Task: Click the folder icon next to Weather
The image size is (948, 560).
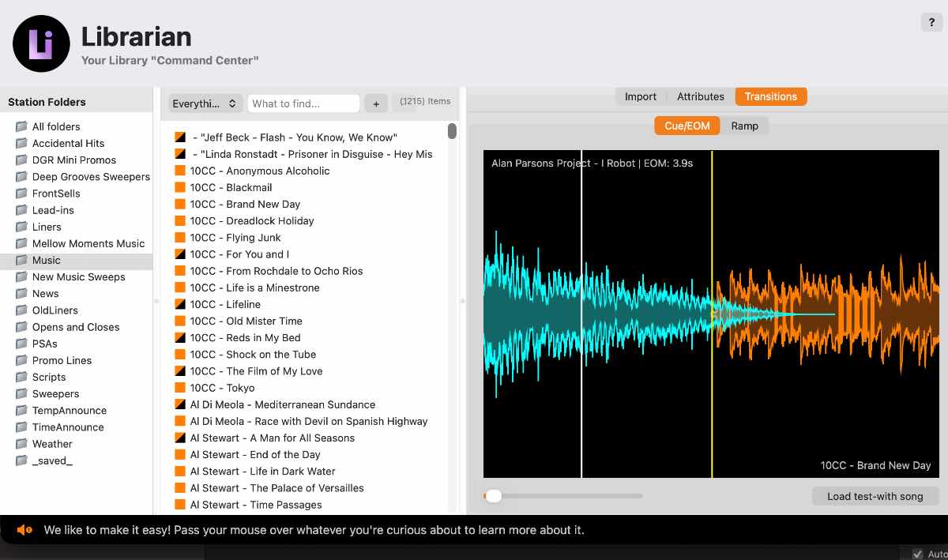Action: click(x=21, y=444)
